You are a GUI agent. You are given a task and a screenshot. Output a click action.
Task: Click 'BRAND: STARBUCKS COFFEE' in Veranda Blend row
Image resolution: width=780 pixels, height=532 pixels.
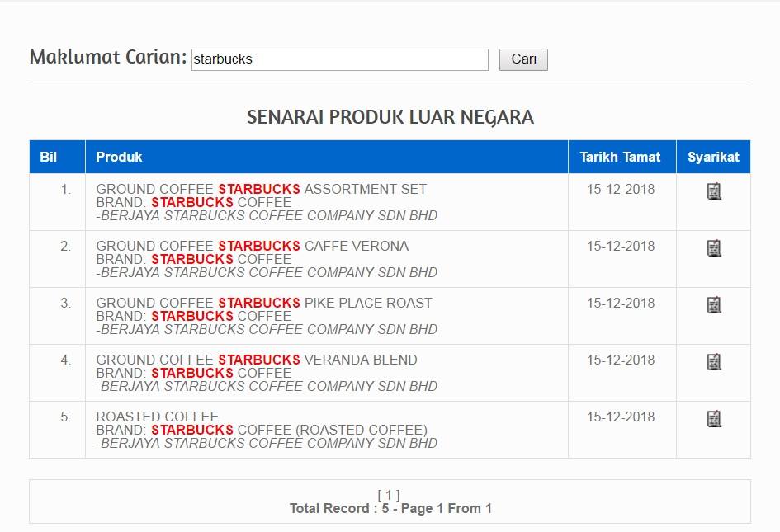(193, 373)
